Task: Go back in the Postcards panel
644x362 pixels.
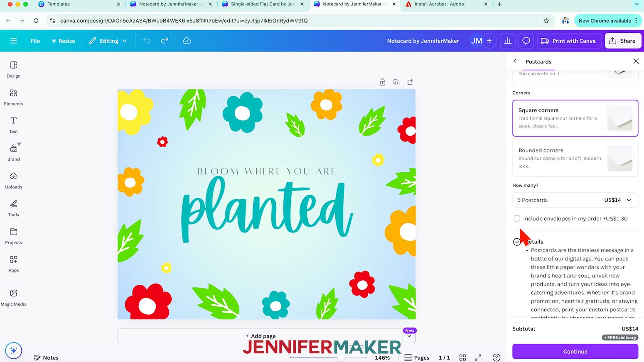Action: (515, 61)
